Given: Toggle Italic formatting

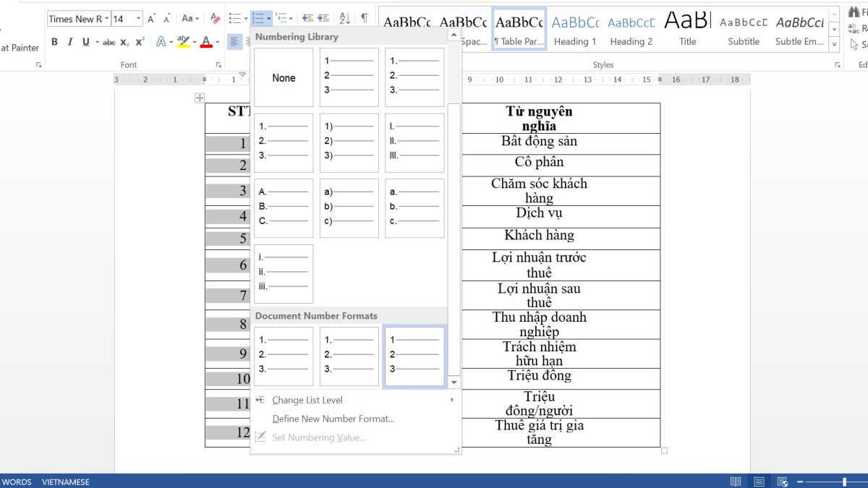Looking at the screenshot, I should coord(70,42).
